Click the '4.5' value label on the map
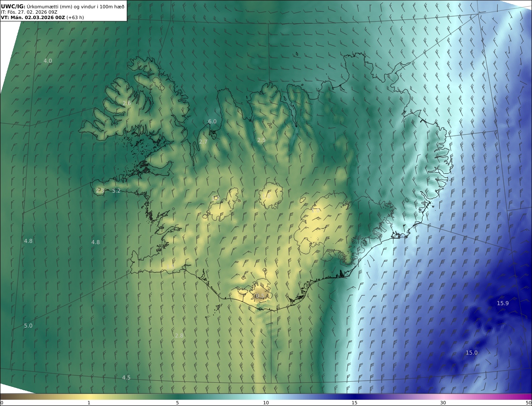Viewport: 532px width, 406px height. (126, 377)
